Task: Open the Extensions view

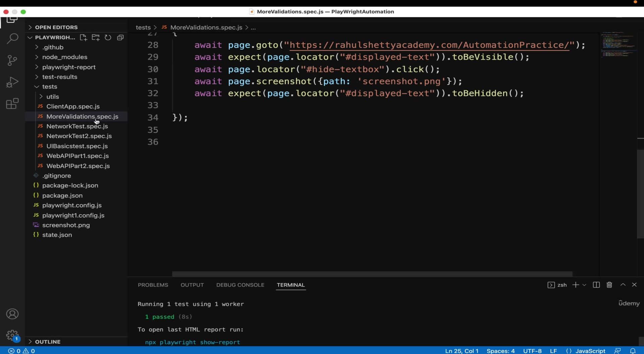Action: 12,104
